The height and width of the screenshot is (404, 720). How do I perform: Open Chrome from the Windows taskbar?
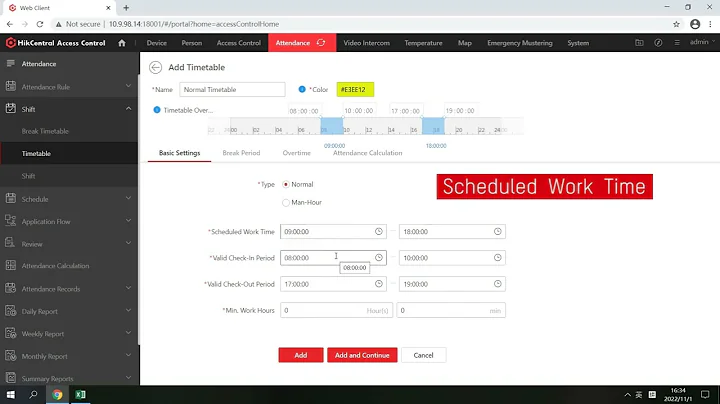[x=57, y=395]
